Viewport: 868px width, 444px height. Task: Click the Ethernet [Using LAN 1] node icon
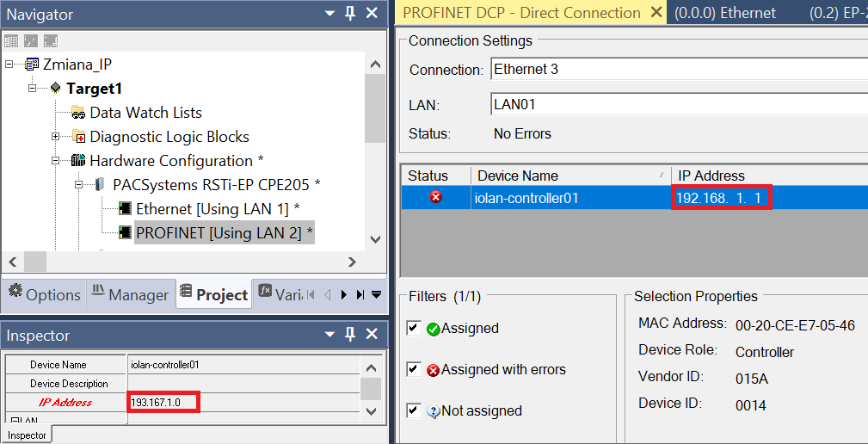coord(125,208)
